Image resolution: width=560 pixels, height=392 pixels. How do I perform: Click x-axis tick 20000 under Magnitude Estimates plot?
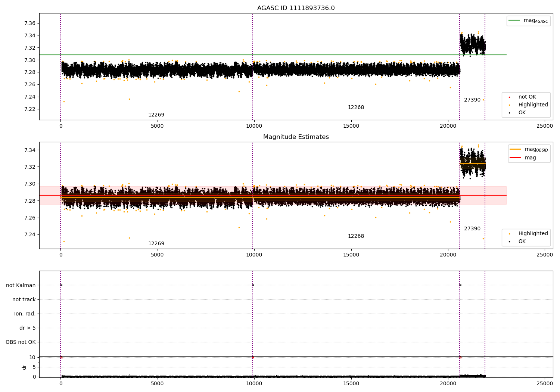pyautogui.click(x=448, y=255)
